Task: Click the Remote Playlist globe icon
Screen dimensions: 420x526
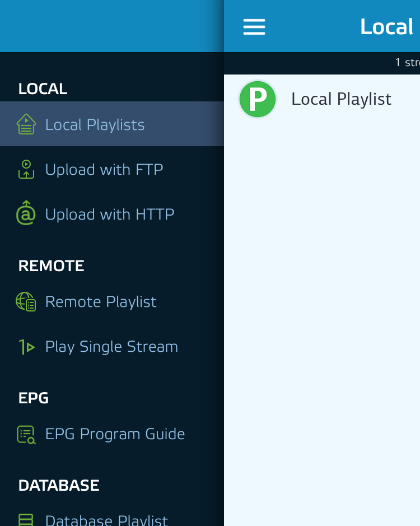Action: point(26,302)
